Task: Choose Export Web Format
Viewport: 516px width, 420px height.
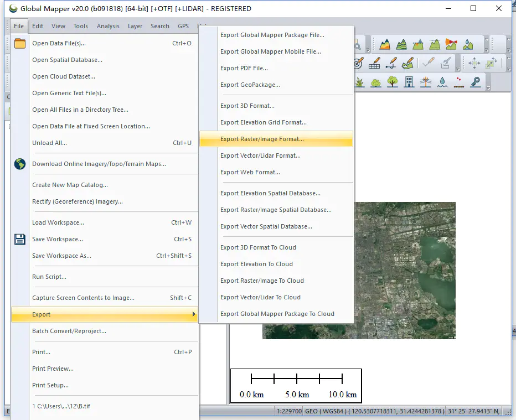Action: 276,172
